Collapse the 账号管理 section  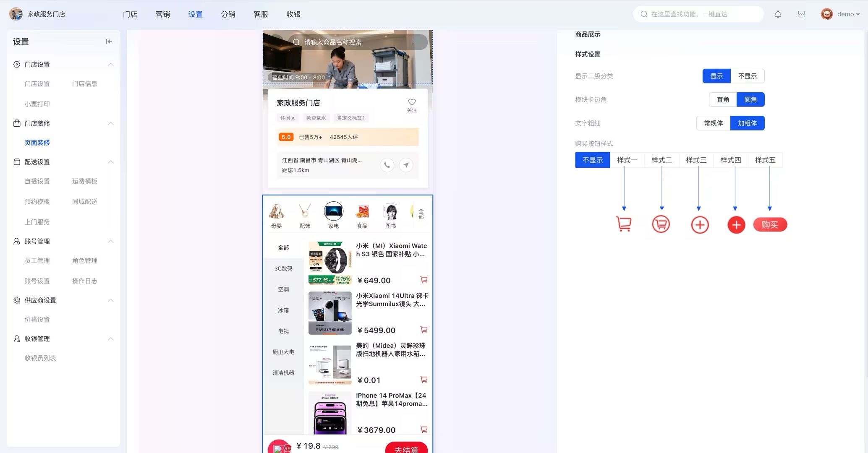coord(110,241)
